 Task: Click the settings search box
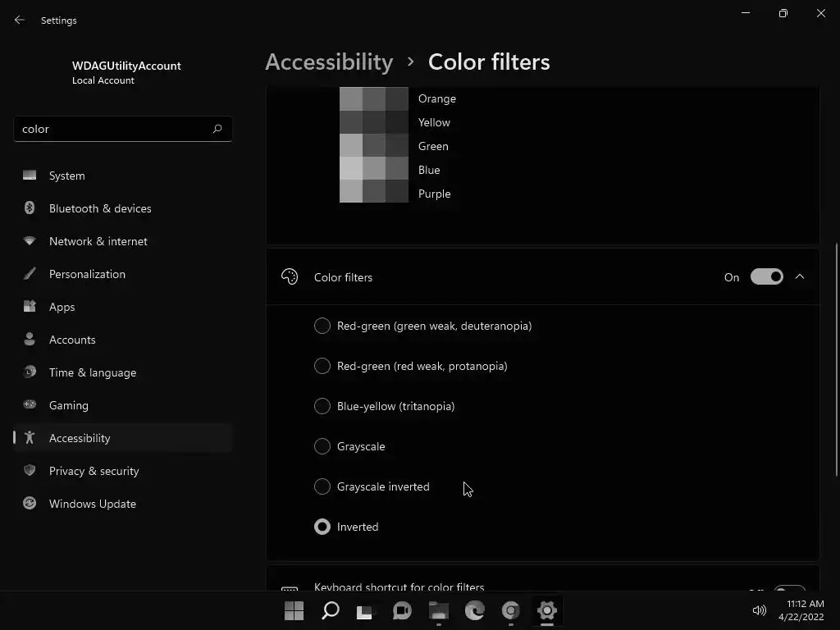click(x=111, y=129)
